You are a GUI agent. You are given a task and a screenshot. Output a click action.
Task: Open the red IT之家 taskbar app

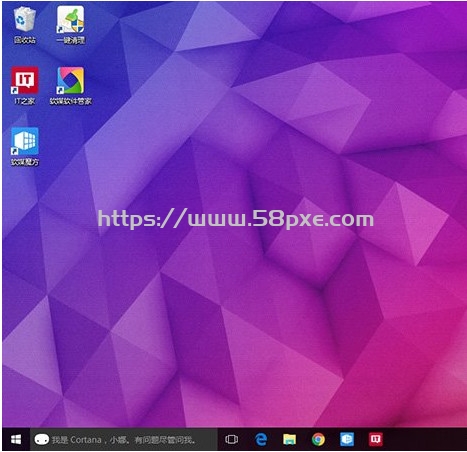[376, 439]
